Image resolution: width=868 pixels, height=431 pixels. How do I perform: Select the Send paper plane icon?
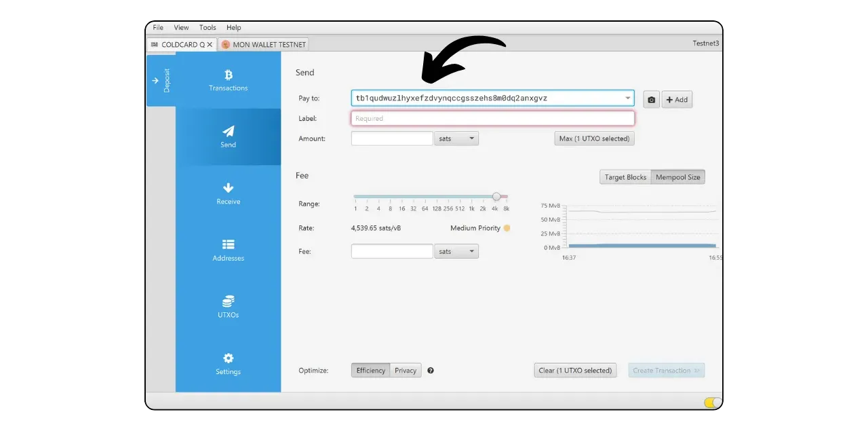click(228, 132)
